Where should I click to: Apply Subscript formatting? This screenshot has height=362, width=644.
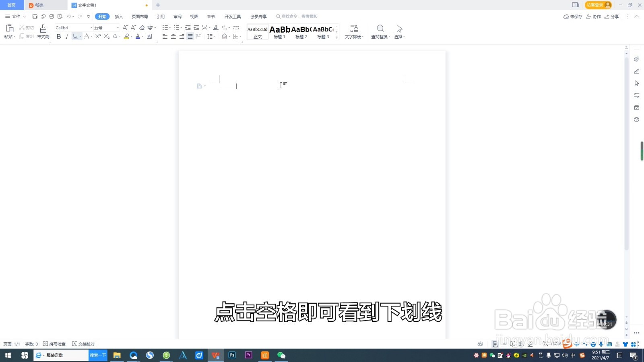(106, 36)
